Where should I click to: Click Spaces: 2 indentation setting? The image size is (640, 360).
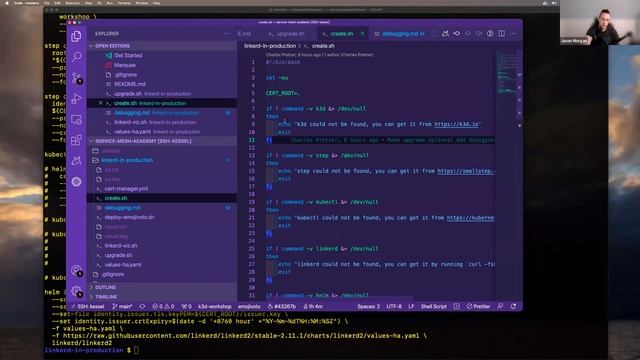point(369,307)
